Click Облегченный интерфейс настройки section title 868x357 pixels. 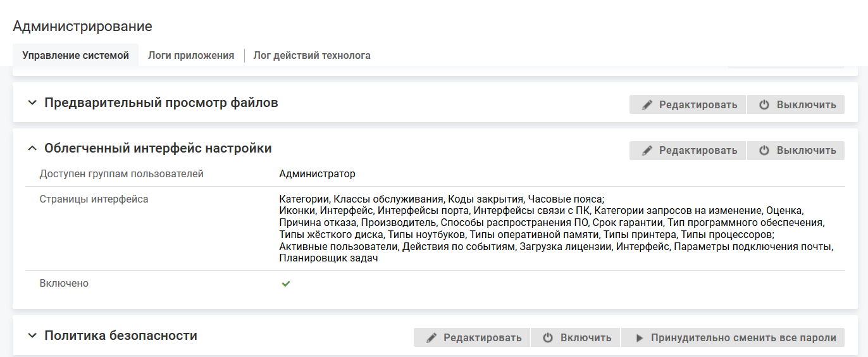[x=158, y=148]
